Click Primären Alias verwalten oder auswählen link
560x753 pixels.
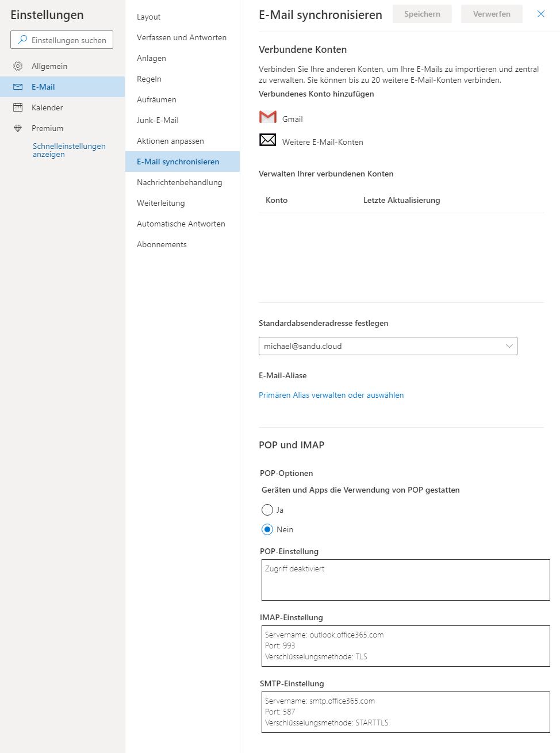331,395
